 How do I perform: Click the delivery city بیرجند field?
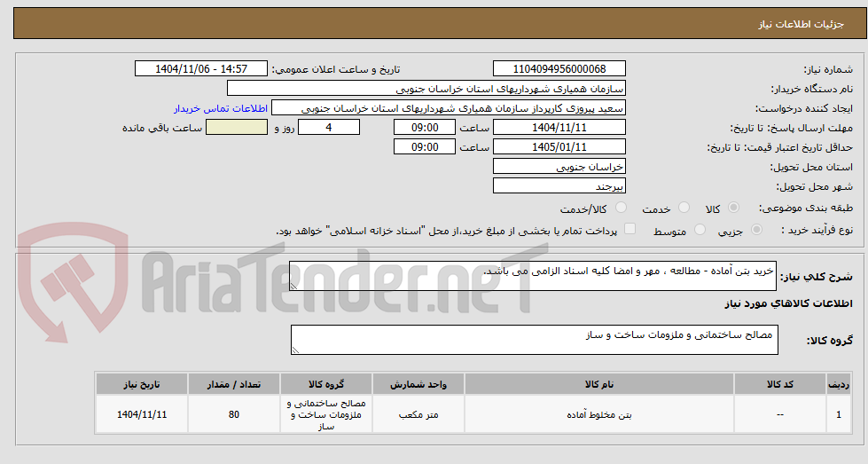click(559, 186)
